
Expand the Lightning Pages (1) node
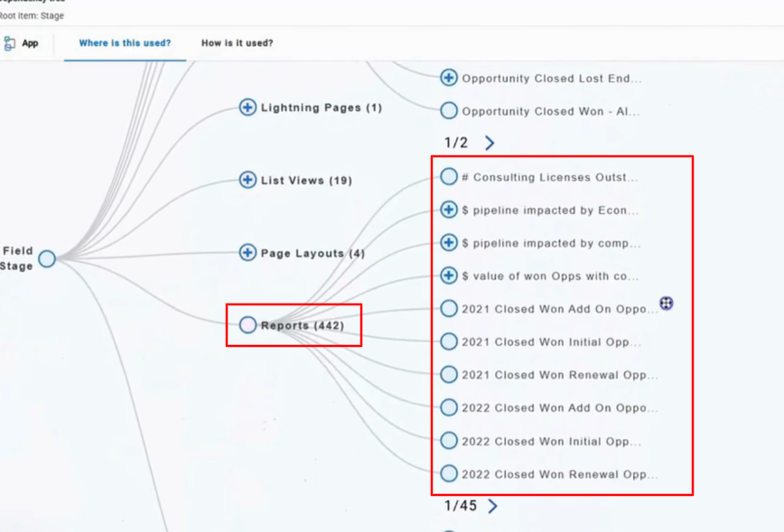[x=247, y=107]
